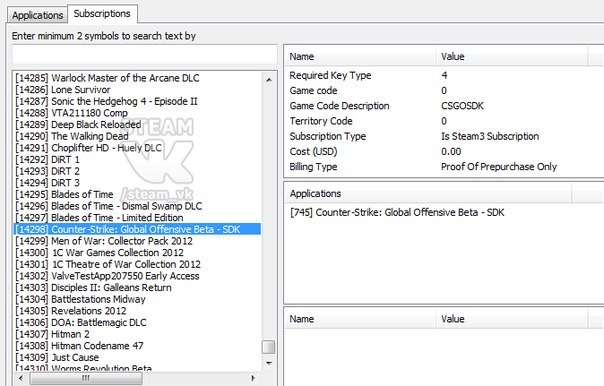Click the Name column header in top table
Screen dimensions: 604x386
[360, 57]
